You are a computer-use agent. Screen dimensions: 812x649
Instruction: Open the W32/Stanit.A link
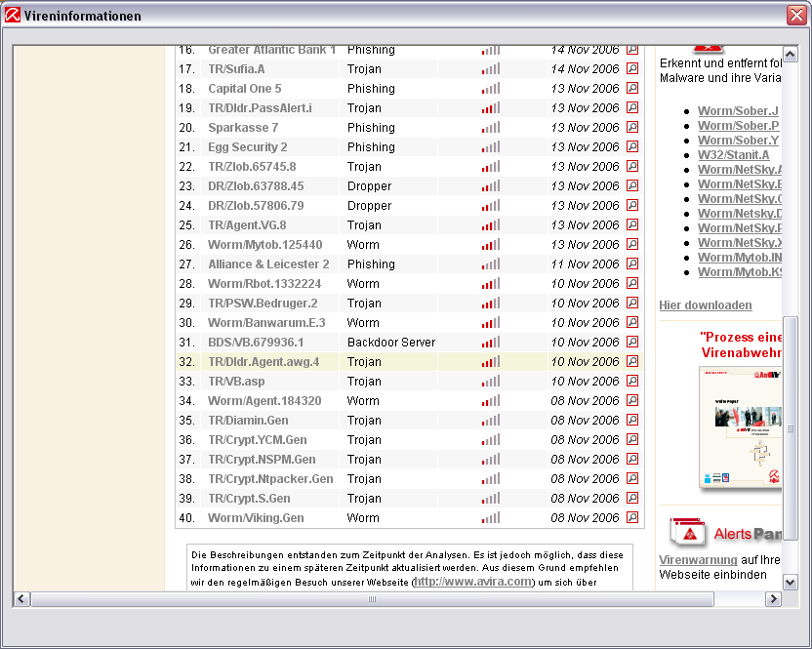(733, 155)
